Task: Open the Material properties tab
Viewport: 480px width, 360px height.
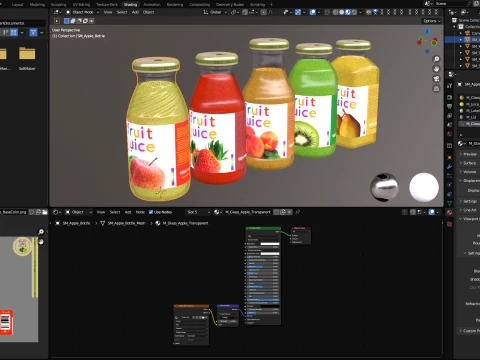Action: click(449, 212)
